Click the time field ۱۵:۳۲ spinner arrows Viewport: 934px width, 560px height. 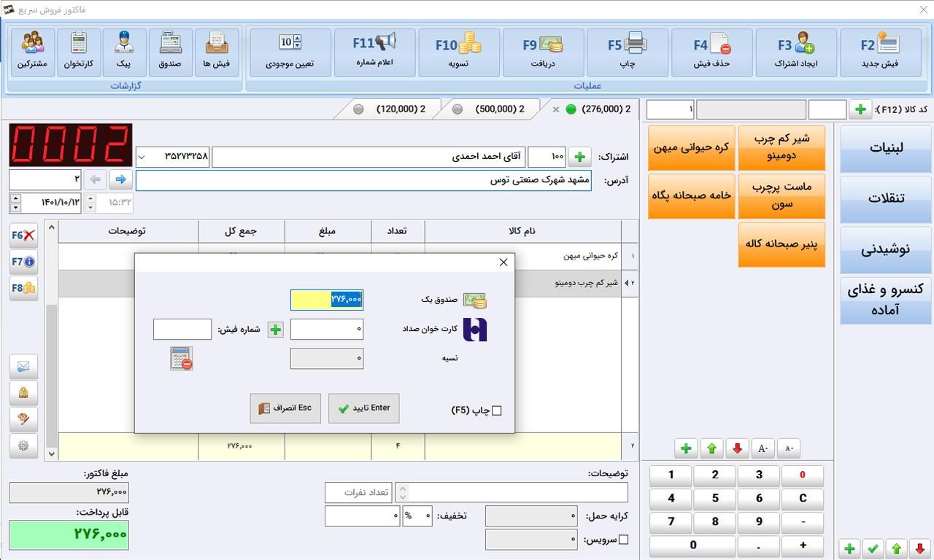click(90, 203)
